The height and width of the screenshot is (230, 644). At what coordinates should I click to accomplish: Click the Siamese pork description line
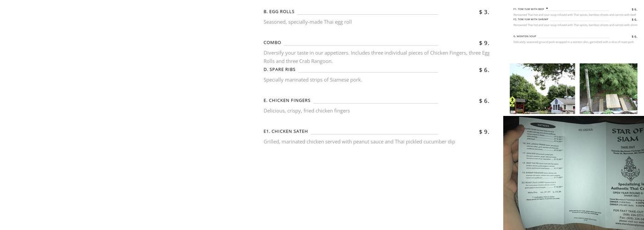tap(313, 80)
